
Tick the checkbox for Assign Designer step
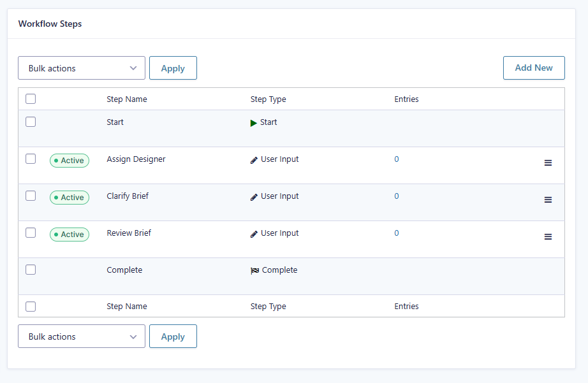(x=31, y=159)
